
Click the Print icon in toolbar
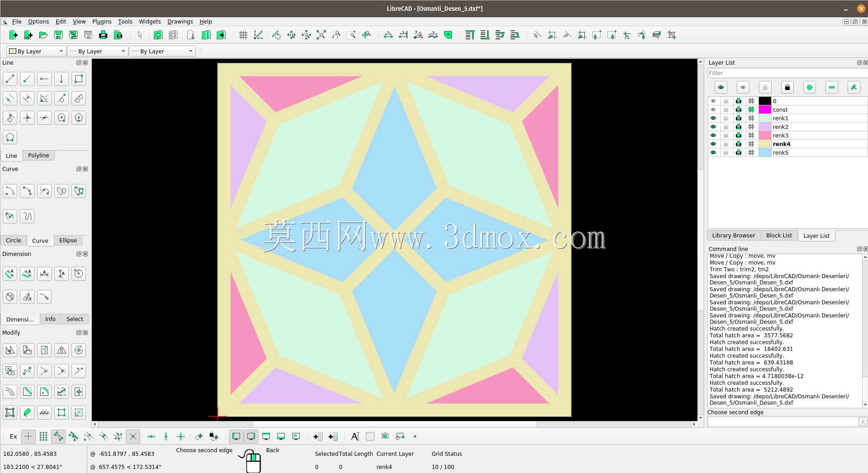(103, 35)
